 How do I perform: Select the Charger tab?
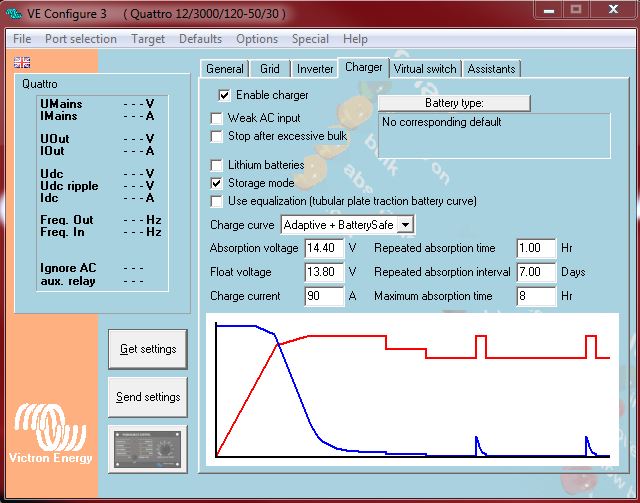(364, 67)
